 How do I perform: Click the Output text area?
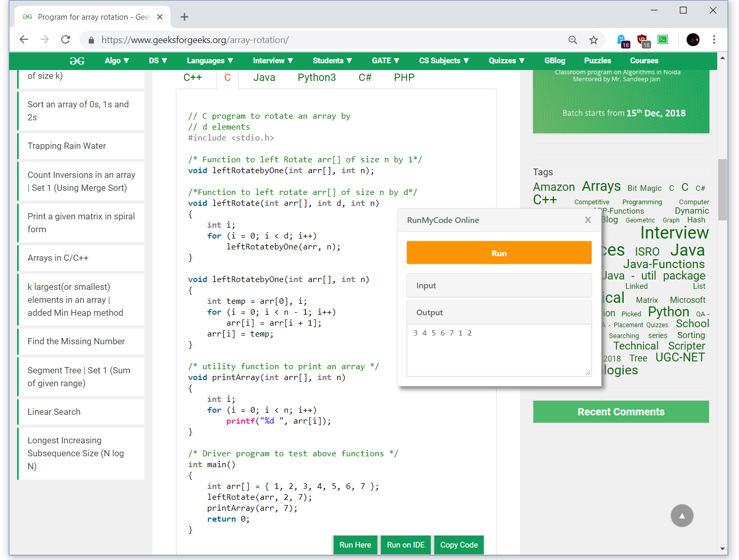coord(499,350)
